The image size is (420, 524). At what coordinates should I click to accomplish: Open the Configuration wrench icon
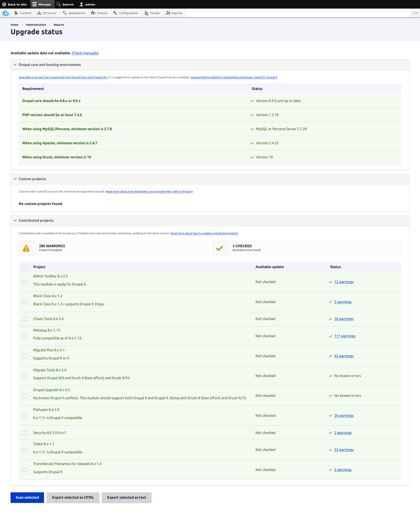point(115,13)
